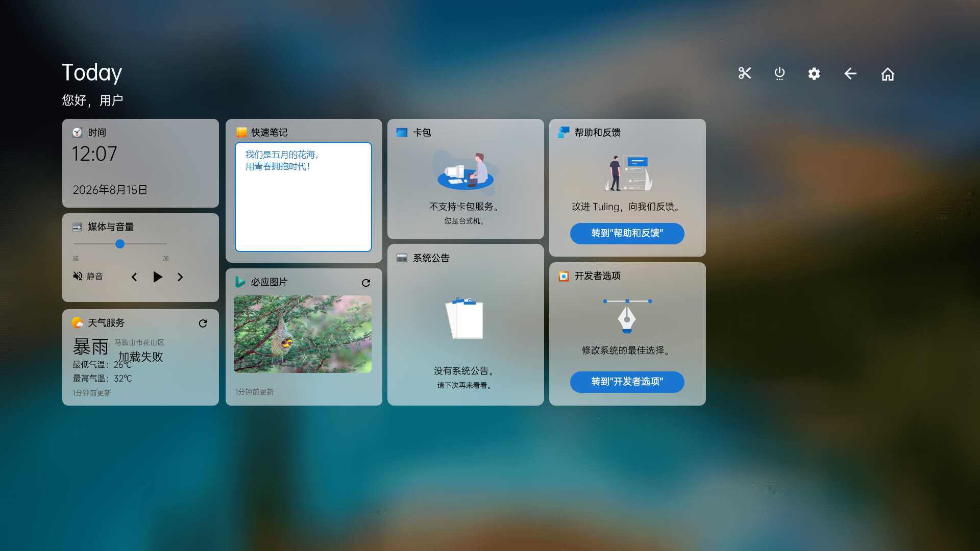
Task: Go to the home screen icon
Action: pyautogui.click(x=888, y=74)
